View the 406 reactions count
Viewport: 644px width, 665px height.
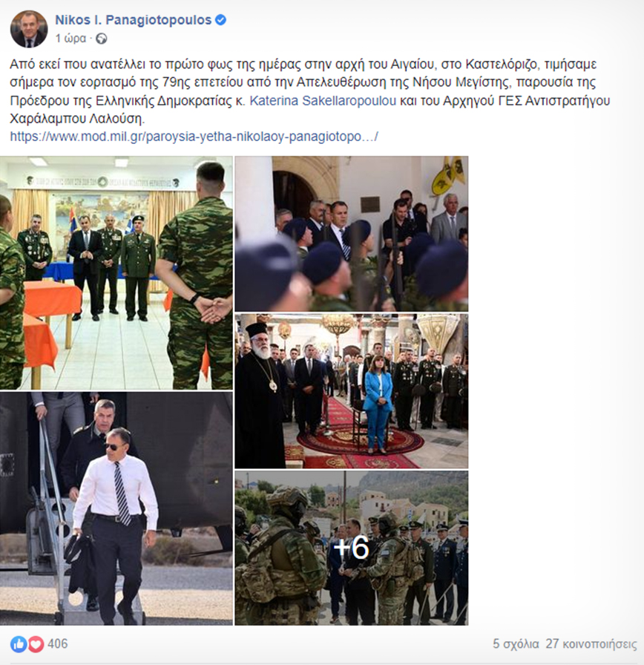click(58, 643)
